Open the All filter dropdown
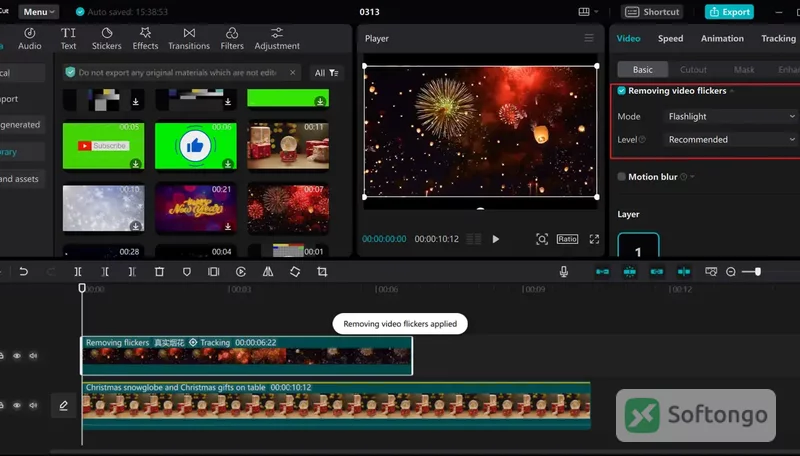This screenshot has width=800, height=456. coord(327,73)
